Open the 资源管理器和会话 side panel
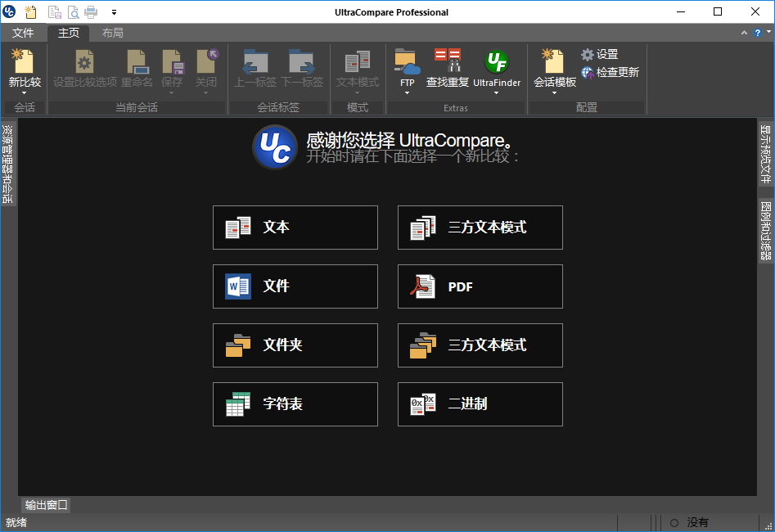Screen dimensions: 775x532 click(x=7, y=164)
